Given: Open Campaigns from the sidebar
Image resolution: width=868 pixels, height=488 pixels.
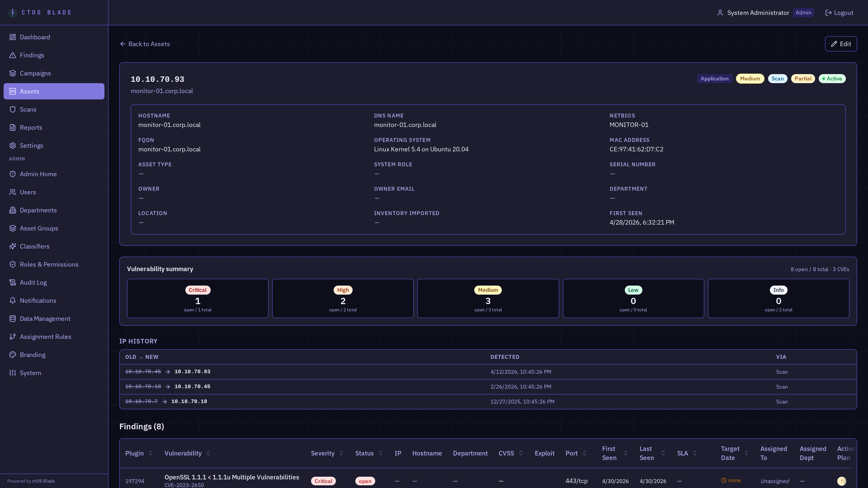Looking at the screenshot, I should point(54,73).
